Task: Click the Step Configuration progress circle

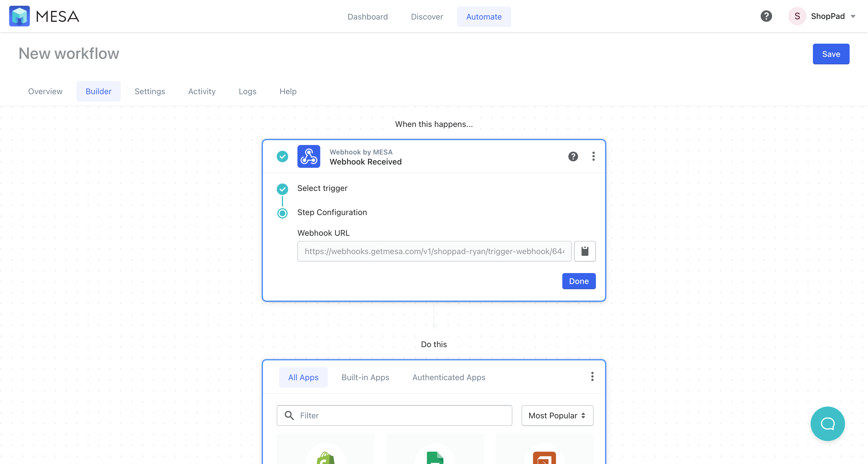Action: point(282,213)
